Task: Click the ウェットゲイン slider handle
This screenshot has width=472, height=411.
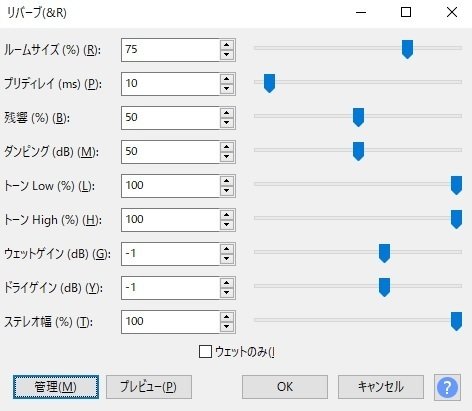Action: 384,253
